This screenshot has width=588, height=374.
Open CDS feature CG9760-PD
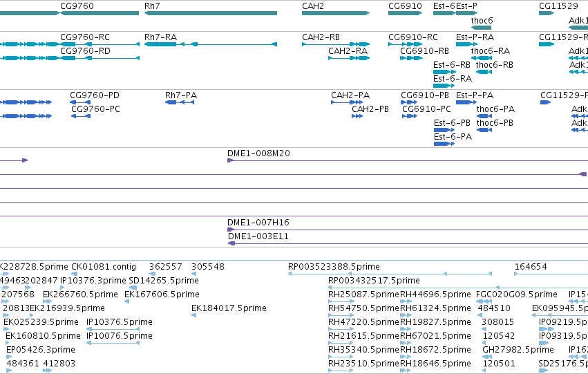tap(80, 102)
